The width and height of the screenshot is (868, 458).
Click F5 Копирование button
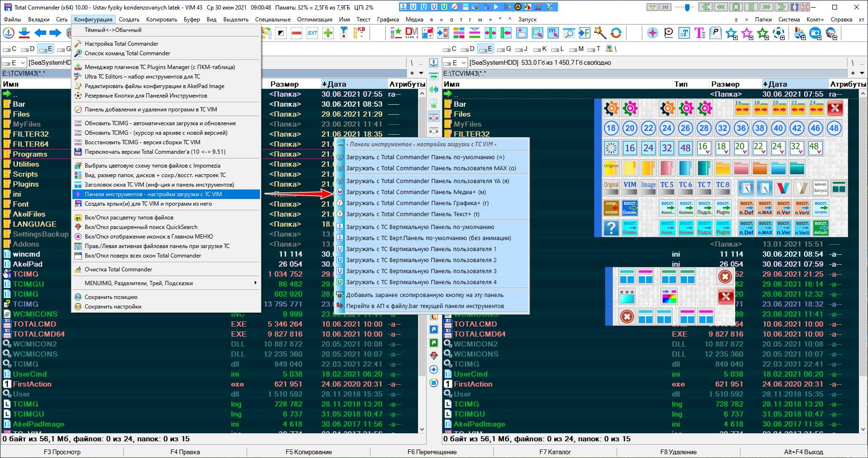pyautogui.click(x=309, y=452)
